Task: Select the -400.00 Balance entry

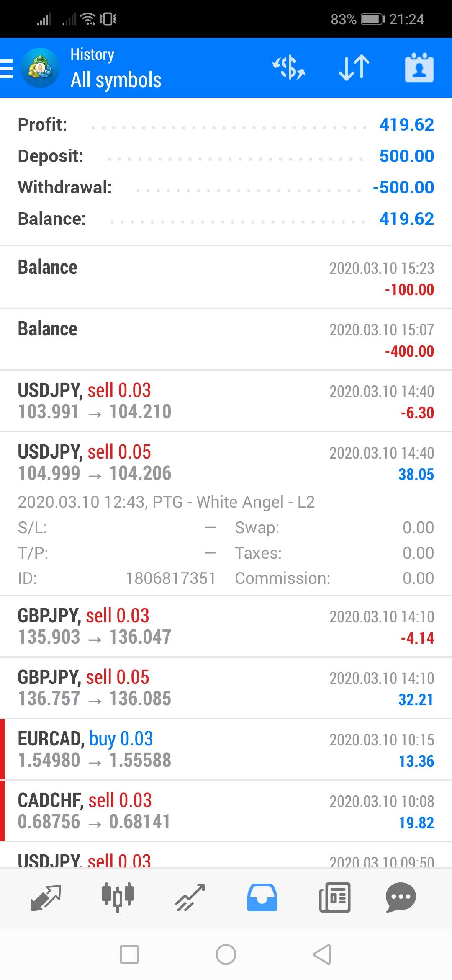Action: (226, 340)
